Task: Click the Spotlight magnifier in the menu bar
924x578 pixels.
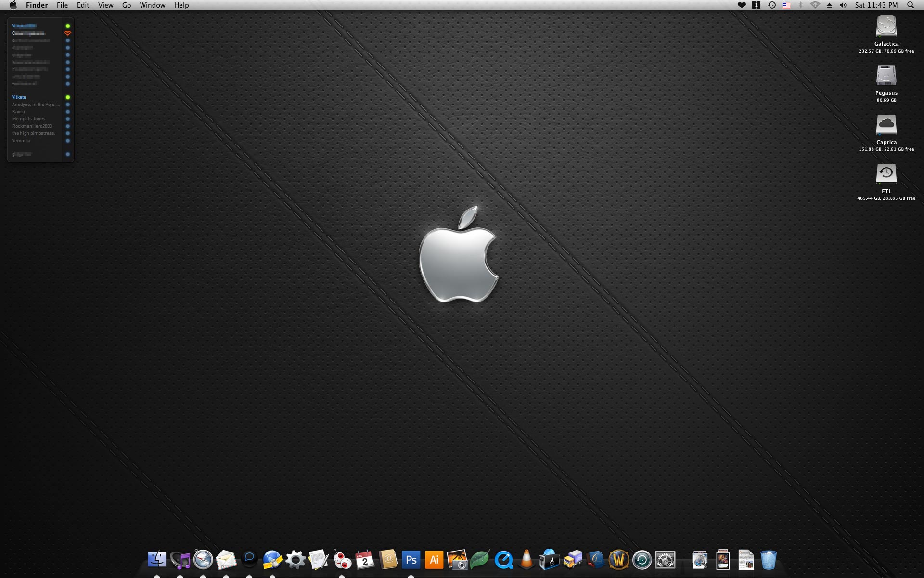Action: click(x=911, y=5)
